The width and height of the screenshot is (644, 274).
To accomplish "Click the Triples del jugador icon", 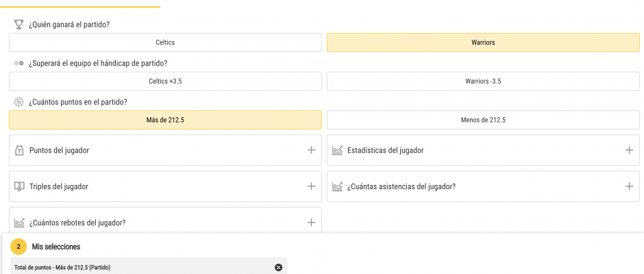I will click(x=19, y=186).
